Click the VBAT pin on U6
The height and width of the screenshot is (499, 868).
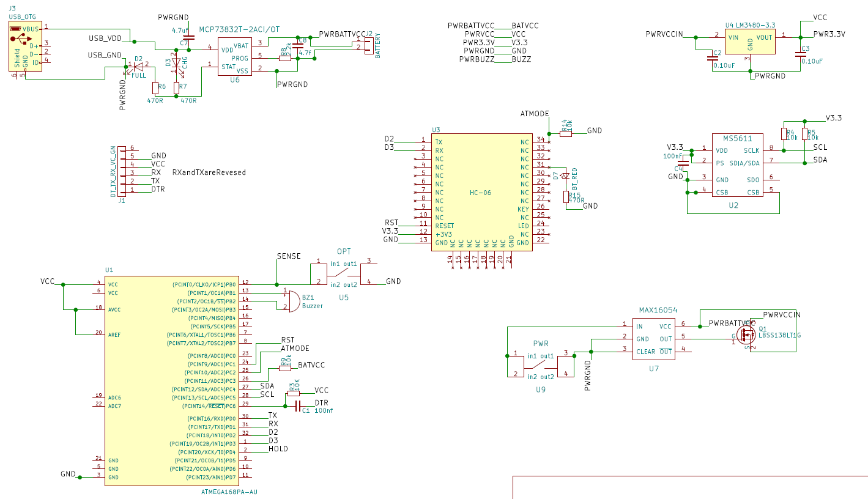pyautogui.click(x=240, y=45)
